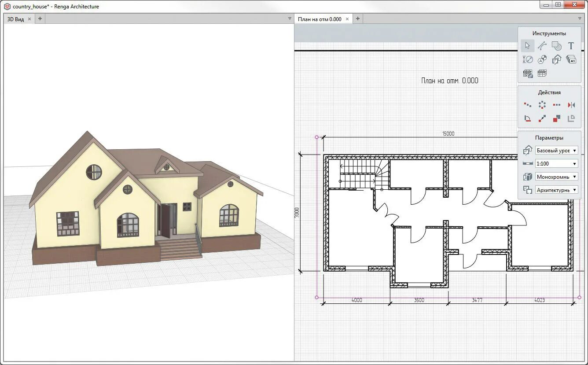Click the overlapping squares Copy action icon

click(557, 118)
